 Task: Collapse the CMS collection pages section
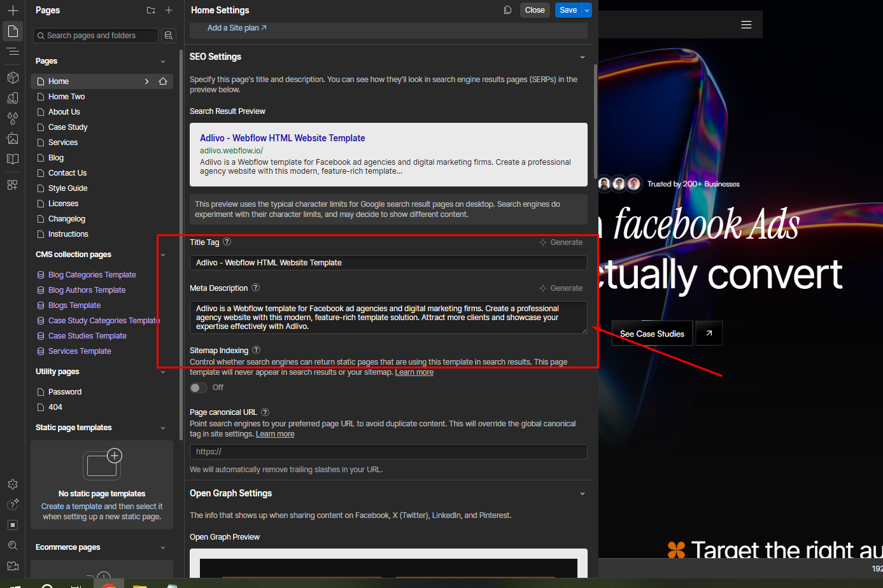click(x=163, y=255)
